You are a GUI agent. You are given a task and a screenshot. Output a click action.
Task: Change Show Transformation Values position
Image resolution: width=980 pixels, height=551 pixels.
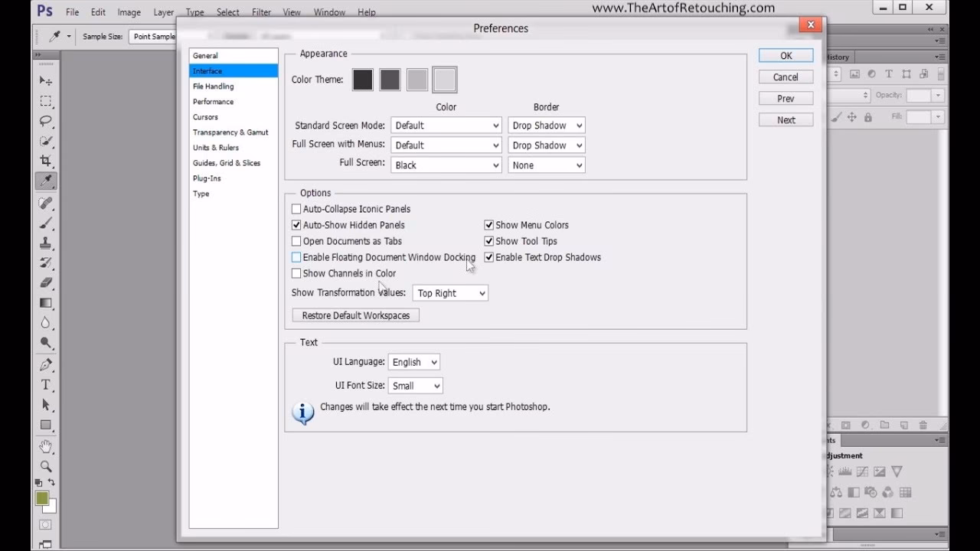(450, 292)
